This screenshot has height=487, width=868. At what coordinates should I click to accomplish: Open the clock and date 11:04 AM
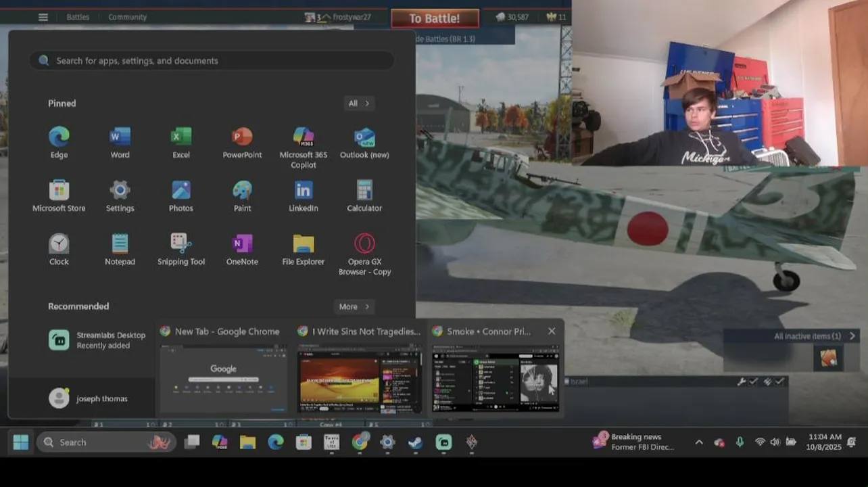point(823,442)
